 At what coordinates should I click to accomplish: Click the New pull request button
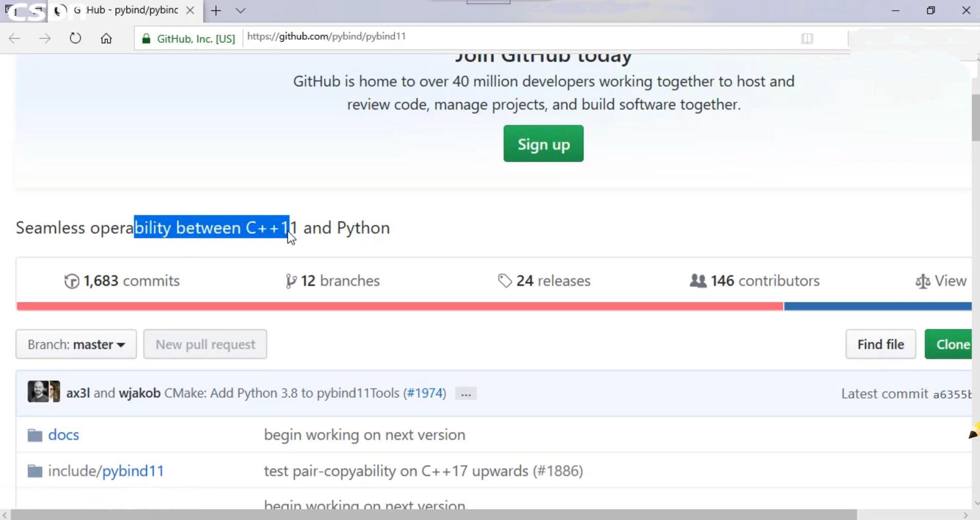tap(205, 344)
